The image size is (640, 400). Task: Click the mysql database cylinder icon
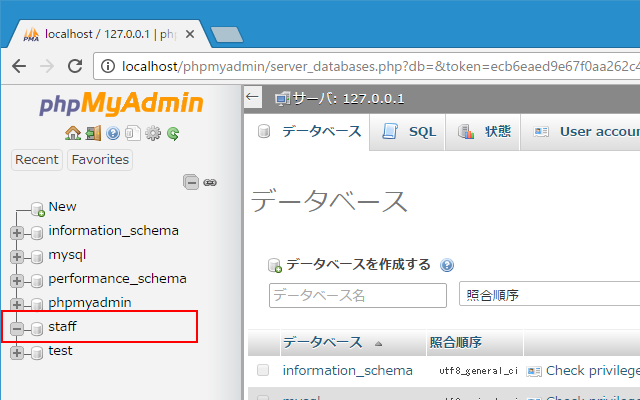tap(37, 256)
